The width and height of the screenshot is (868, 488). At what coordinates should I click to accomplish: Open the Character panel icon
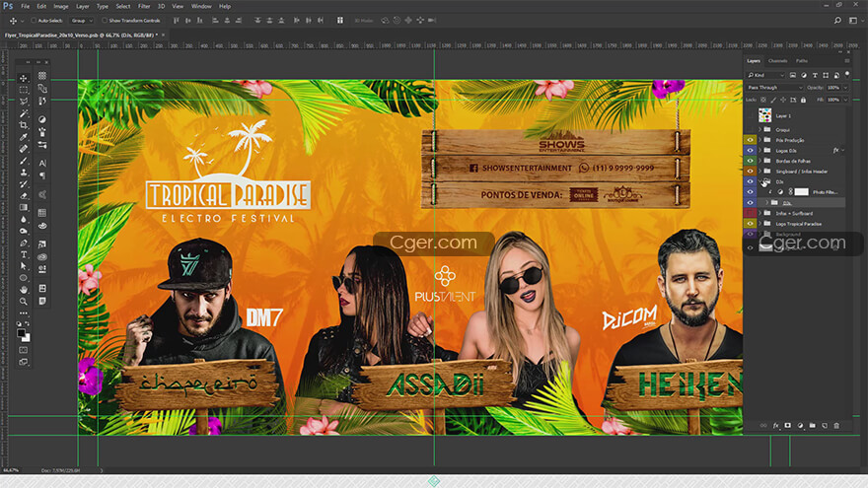[42, 164]
